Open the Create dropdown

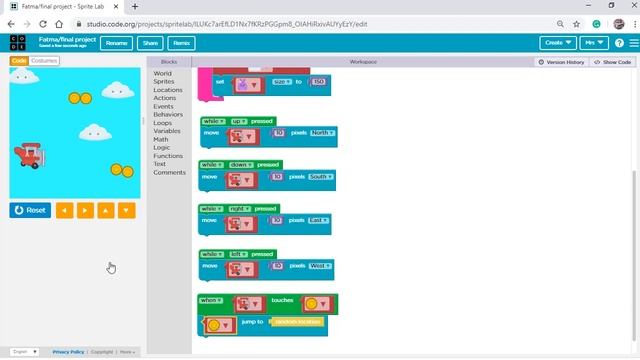coord(558,43)
